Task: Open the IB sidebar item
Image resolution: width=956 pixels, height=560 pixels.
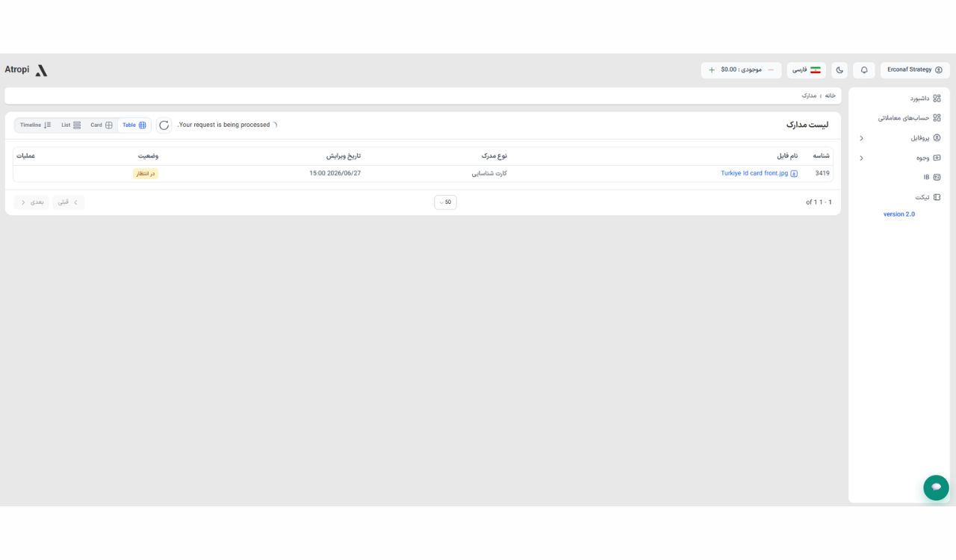Action: tap(931, 178)
